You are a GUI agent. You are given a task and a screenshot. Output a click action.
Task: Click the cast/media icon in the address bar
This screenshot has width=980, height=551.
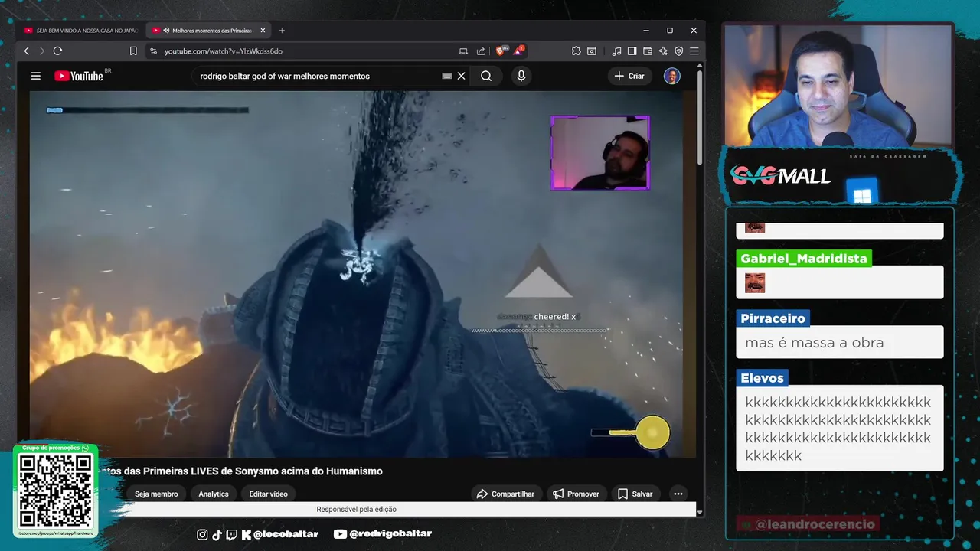(463, 51)
